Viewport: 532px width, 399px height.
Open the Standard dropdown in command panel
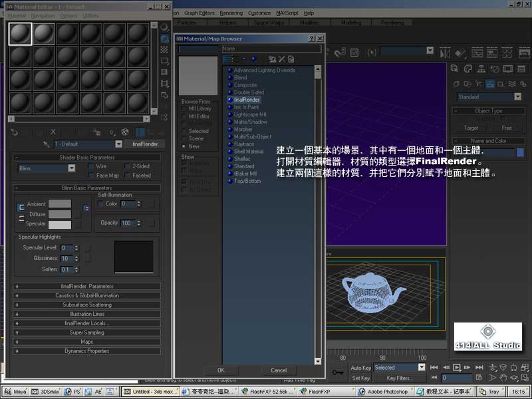pyautogui.click(x=517, y=96)
